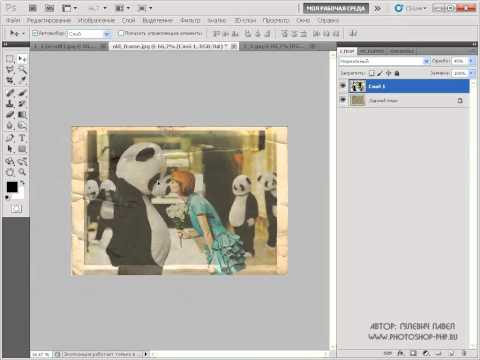Open the Auto-Select Слой dropdown
The image size is (480, 360).
click(90, 34)
